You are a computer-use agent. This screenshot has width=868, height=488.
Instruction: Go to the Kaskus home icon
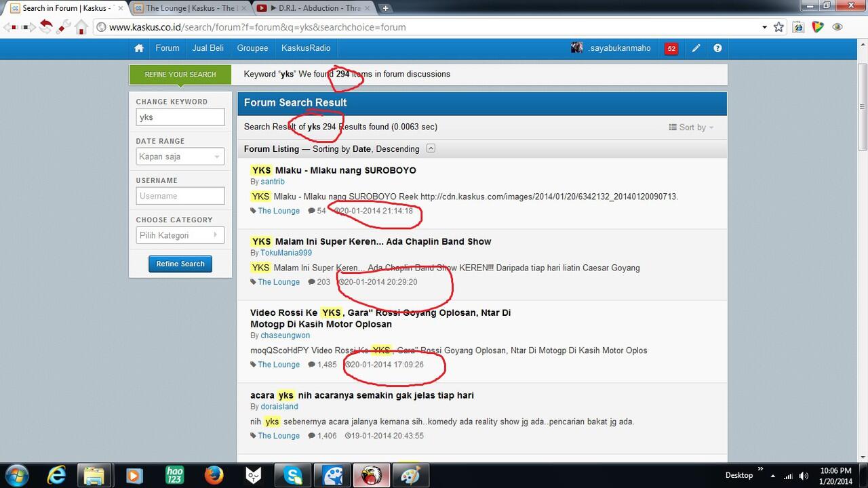click(139, 48)
